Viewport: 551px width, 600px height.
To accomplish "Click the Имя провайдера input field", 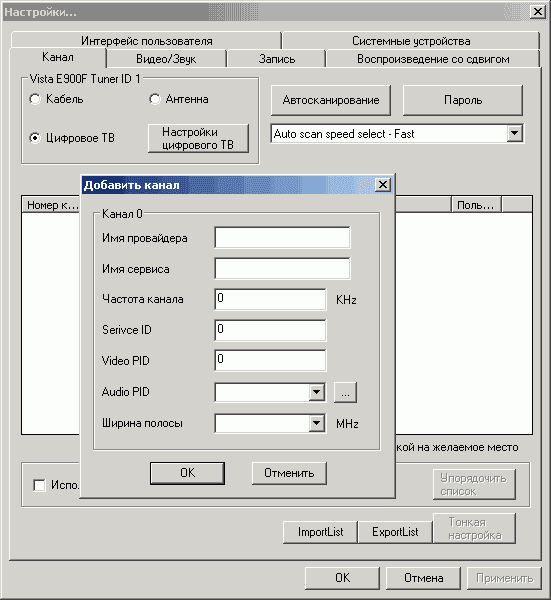I will tap(282, 238).
